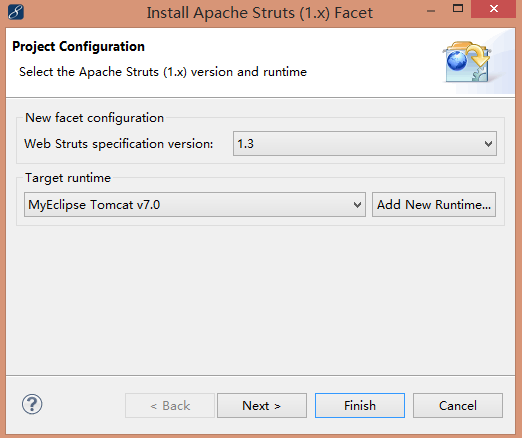Cancel the facet installation
This screenshot has width=522, height=438.
458,406
